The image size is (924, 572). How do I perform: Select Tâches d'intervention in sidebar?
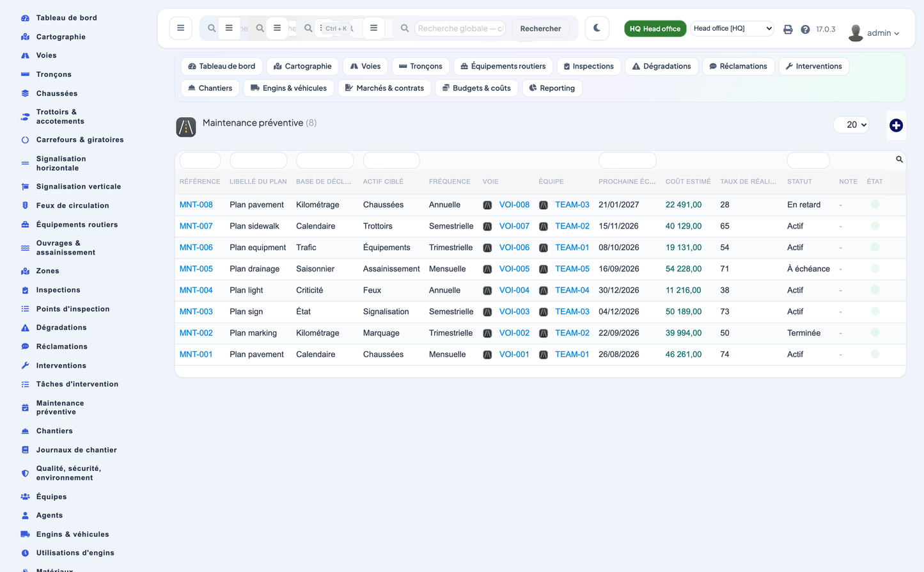click(x=77, y=384)
